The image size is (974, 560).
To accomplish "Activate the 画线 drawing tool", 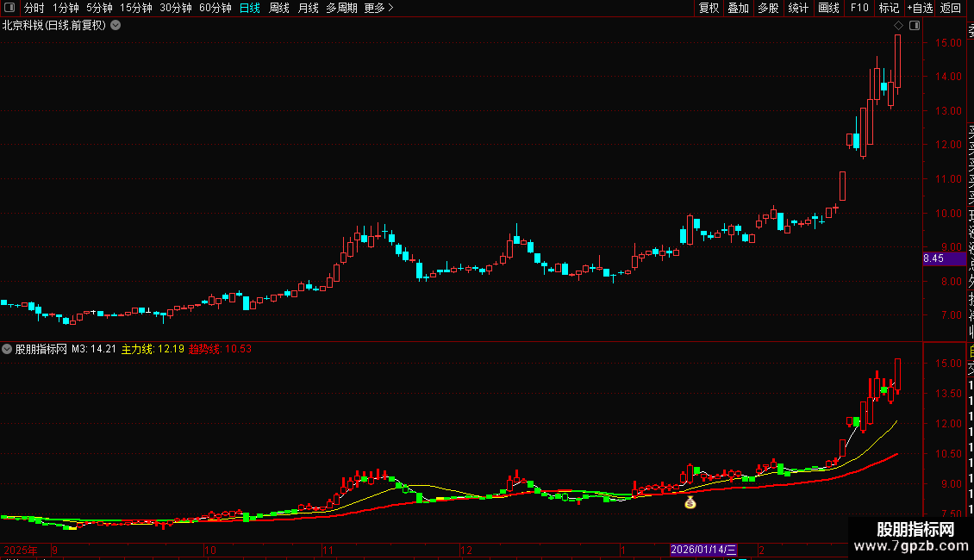I will [828, 8].
